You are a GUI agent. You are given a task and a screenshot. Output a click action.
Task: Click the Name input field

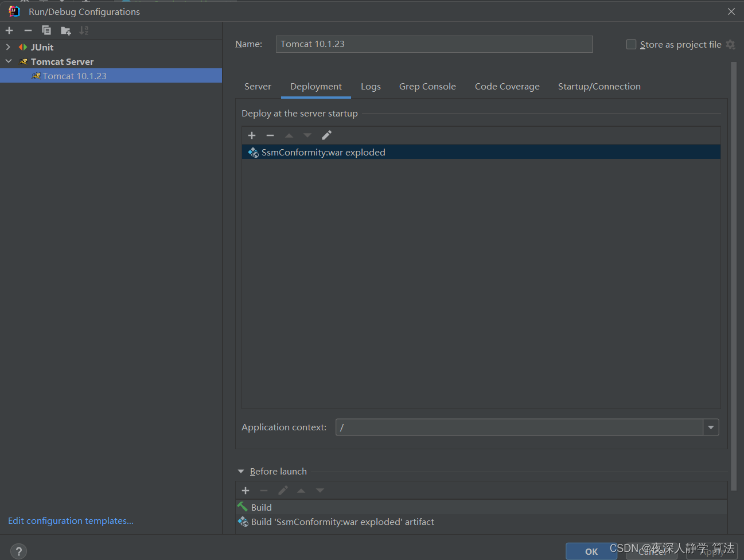(x=434, y=44)
